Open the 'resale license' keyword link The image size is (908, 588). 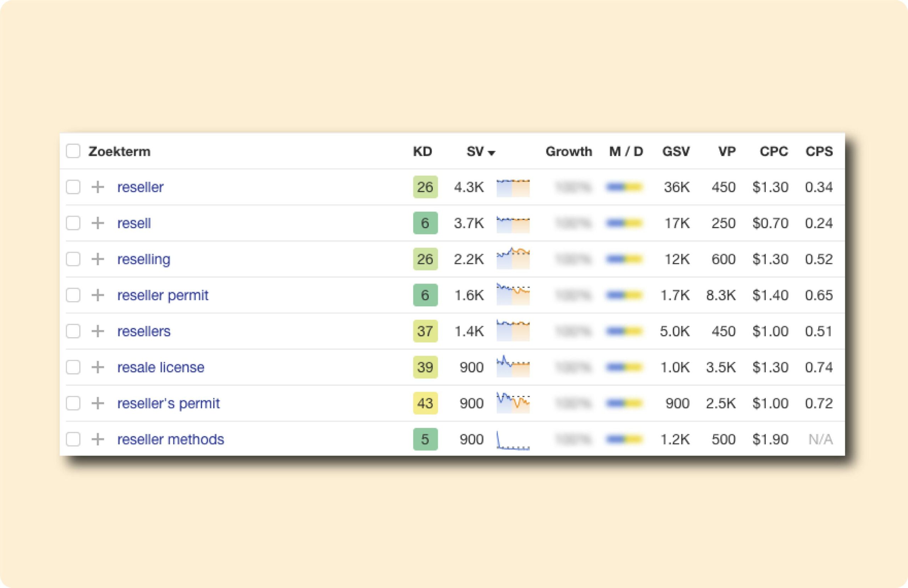point(161,367)
